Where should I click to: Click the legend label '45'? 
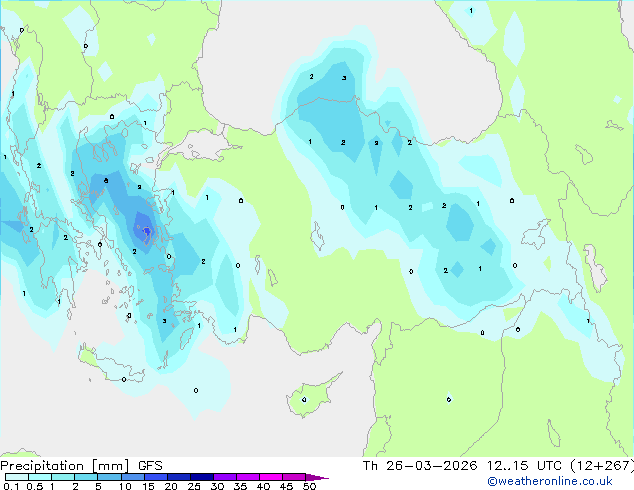[286, 486]
